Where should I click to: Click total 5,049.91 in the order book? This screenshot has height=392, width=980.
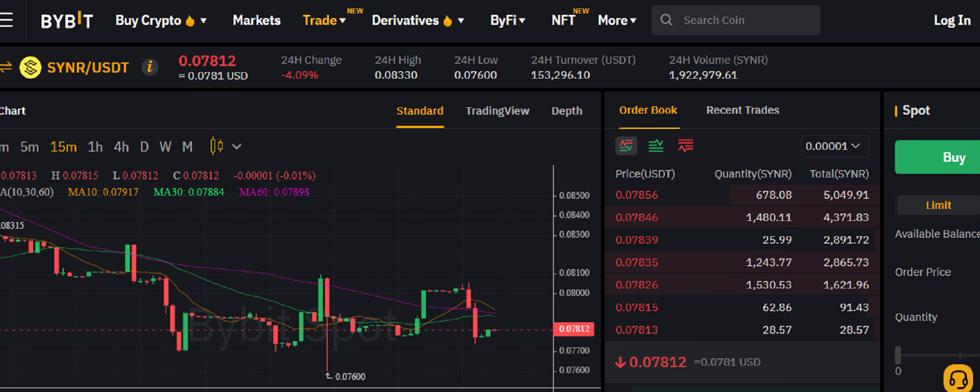(846, 195)
